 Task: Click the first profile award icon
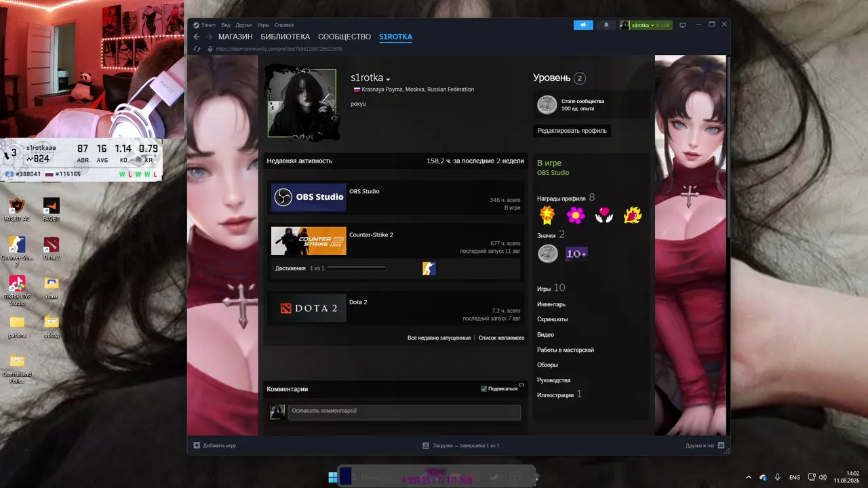(547, 216)
